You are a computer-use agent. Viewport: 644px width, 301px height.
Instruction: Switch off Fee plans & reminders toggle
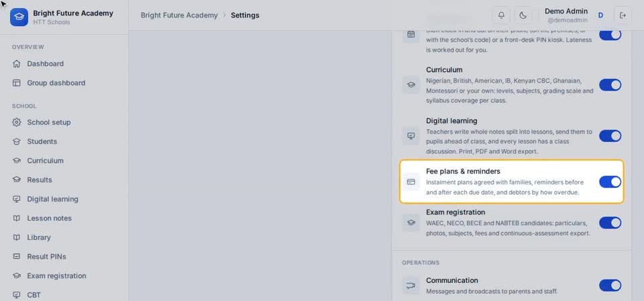pyautogui.click(x=610, y=182)
